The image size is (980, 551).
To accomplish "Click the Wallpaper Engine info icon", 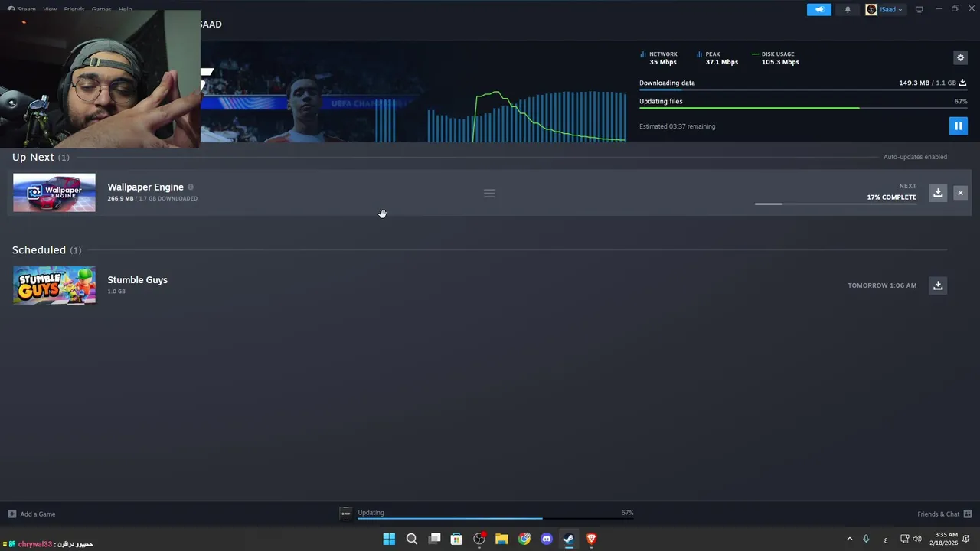I will [191, 187].
